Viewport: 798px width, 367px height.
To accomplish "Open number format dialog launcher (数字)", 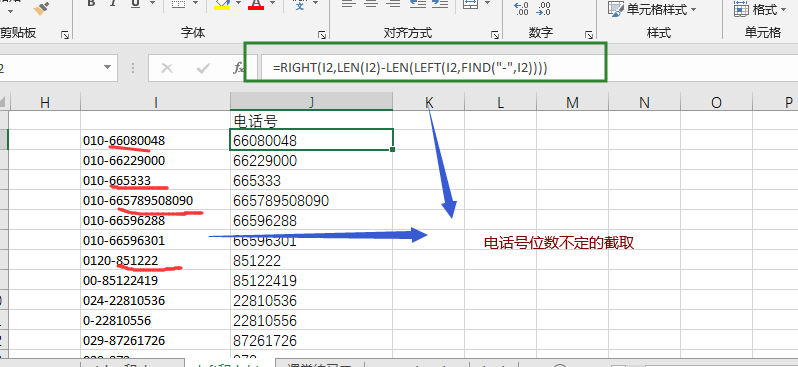I will point(589,35).
